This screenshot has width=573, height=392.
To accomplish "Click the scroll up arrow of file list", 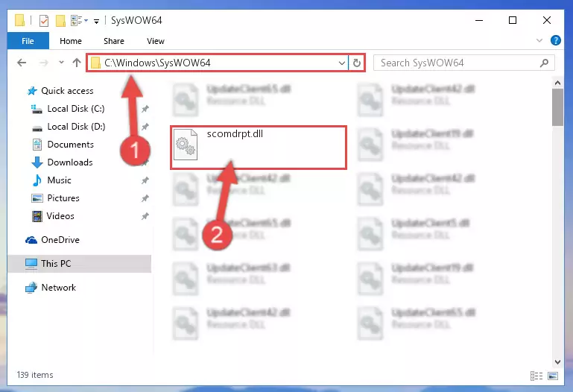I will pyautogui.click(x=557, y=83).
